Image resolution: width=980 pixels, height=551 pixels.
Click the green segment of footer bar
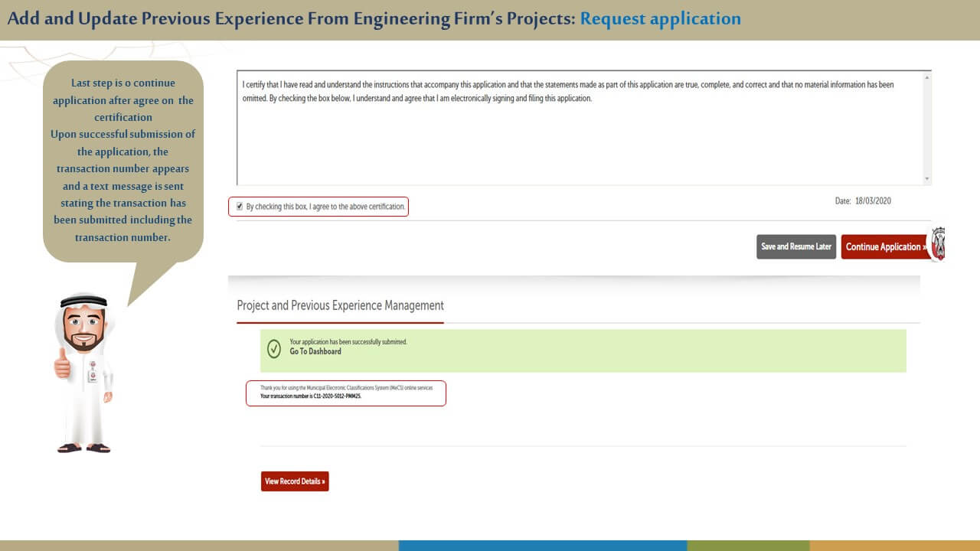[748, 546]
